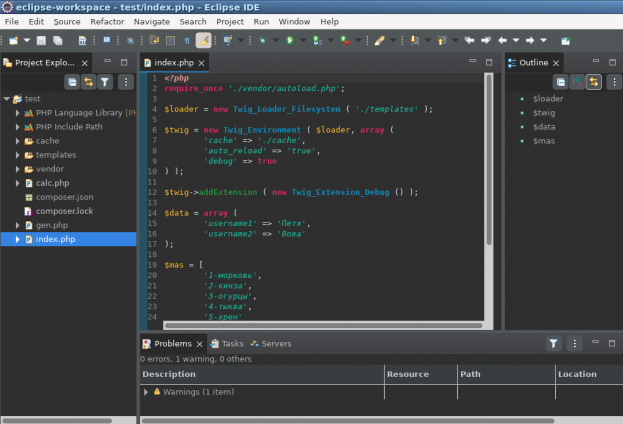Click the Previous Annotation icon
Viewport: 623px width, 424px height.
442,41
